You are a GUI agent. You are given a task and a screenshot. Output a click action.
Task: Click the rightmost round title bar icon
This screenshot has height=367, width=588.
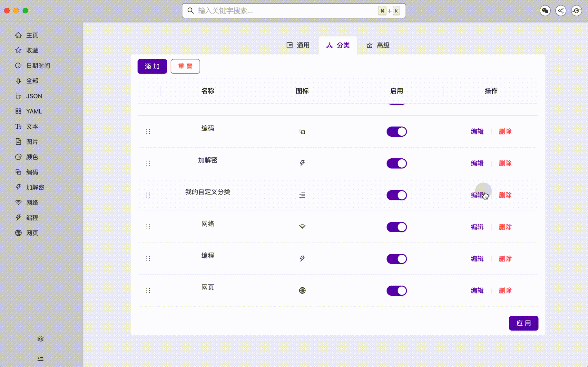pyautogui.click(x=576, y=11)
